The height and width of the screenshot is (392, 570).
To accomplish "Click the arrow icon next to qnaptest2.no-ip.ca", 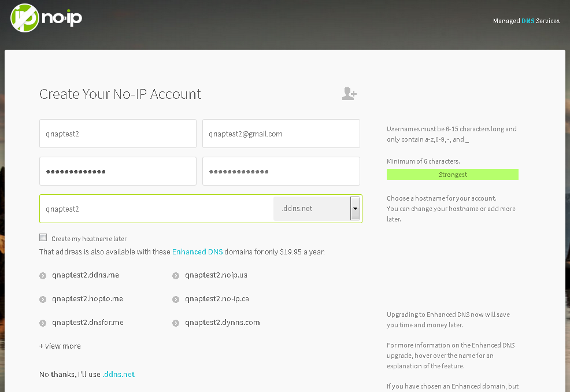I will (176, 299).
